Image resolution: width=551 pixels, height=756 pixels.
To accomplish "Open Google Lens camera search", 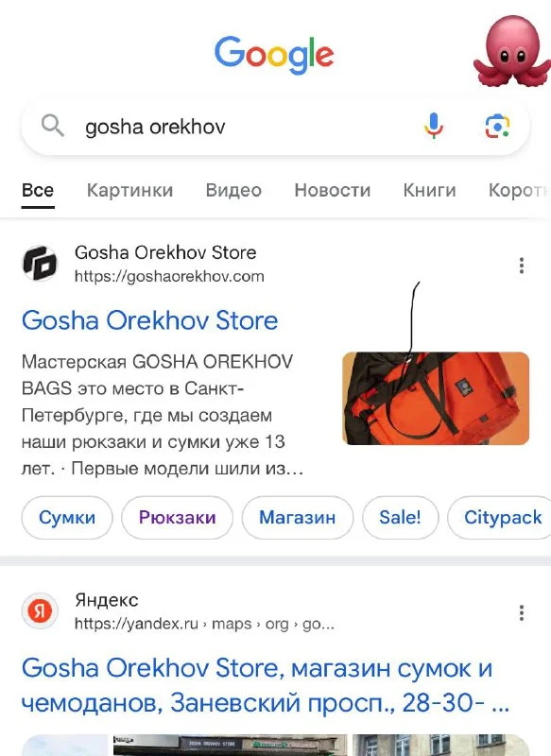I will coord(497,127).
